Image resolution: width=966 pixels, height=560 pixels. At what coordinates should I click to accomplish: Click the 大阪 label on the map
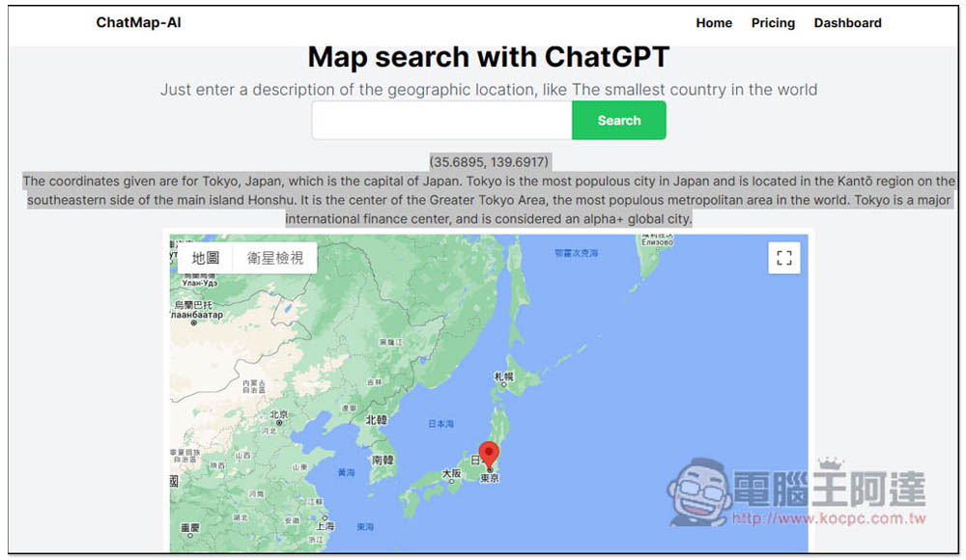450,472
